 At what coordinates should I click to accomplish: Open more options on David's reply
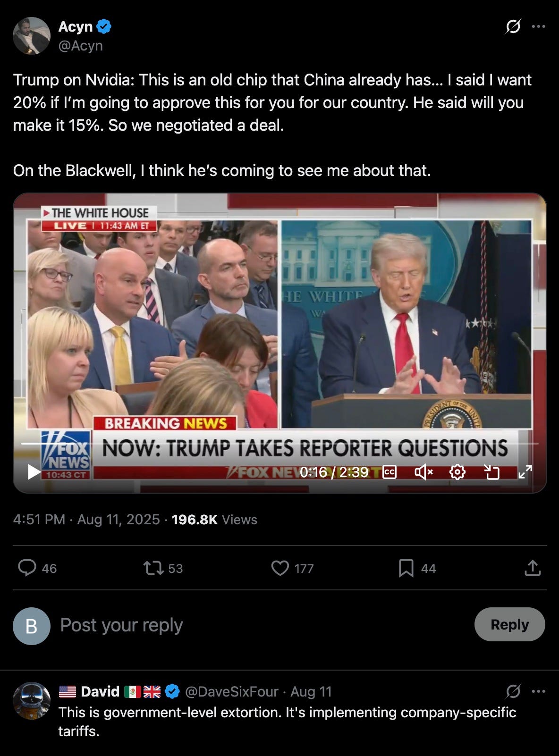point(538,692)
